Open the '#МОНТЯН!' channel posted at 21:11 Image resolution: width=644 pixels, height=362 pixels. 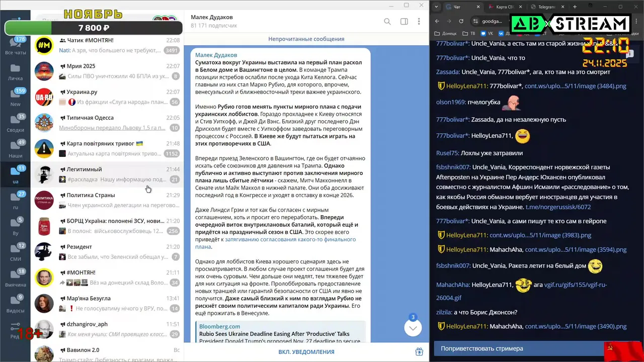(107, 278)
